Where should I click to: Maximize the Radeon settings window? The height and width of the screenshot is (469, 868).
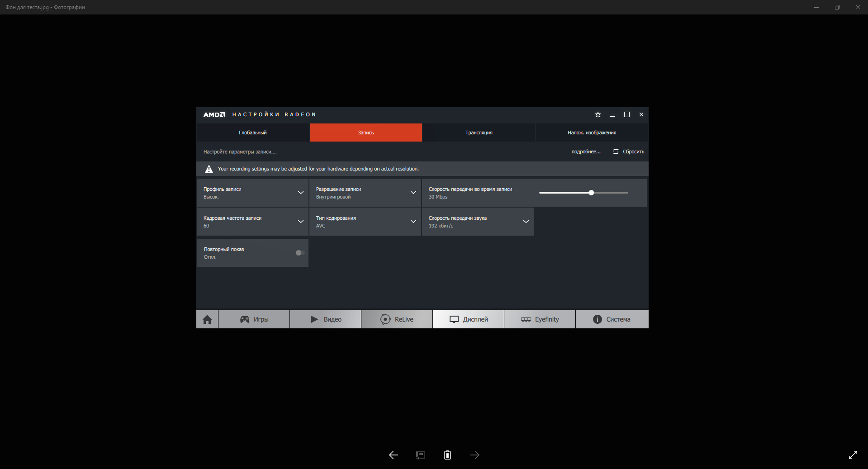(x=627, y=115)
